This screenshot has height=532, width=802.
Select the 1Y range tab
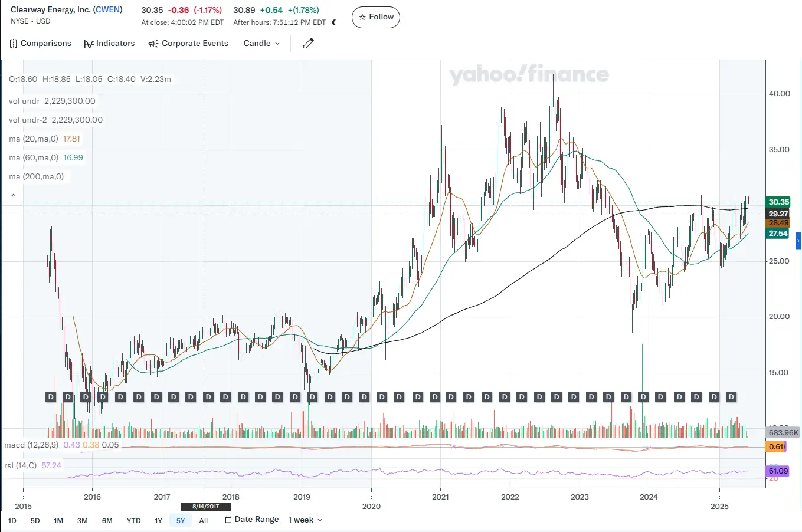(158, 521)
